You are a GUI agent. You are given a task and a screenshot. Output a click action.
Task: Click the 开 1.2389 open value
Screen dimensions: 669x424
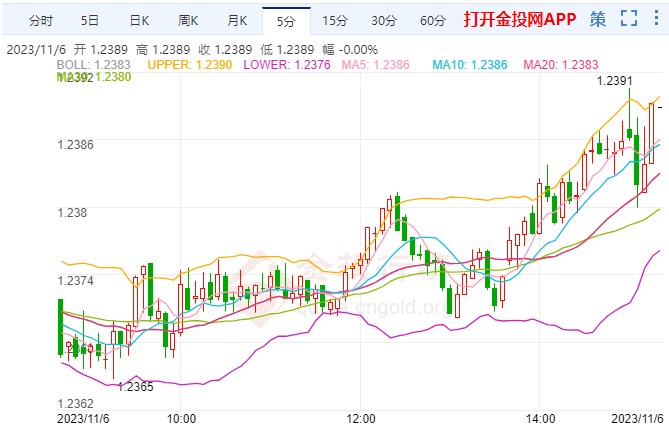101,50
